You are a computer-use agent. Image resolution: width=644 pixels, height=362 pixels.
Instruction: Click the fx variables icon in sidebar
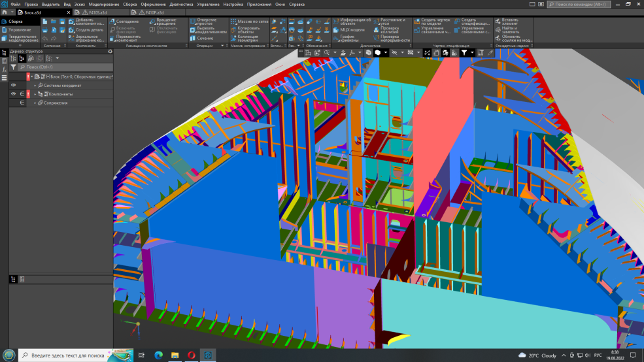[4, 69]
